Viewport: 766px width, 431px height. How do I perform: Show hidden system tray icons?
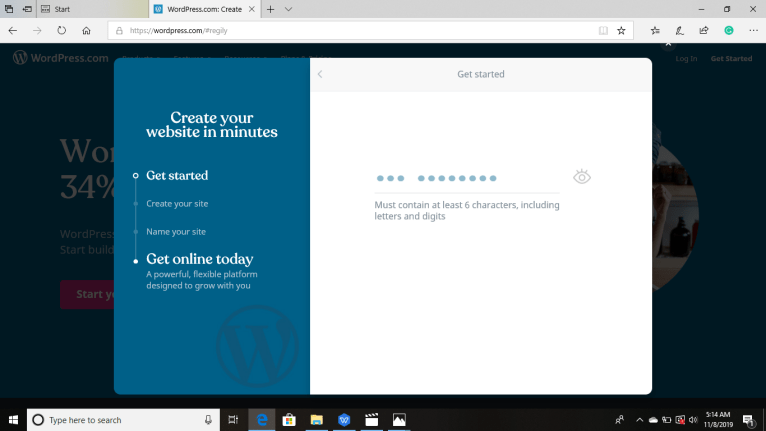(x=638, y=420)
